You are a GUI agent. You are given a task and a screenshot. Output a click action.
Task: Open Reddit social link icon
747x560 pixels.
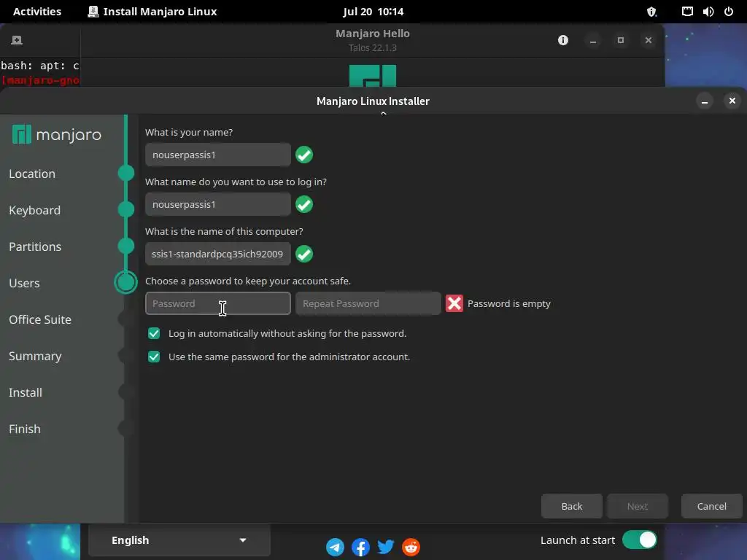tap(411, 547)
